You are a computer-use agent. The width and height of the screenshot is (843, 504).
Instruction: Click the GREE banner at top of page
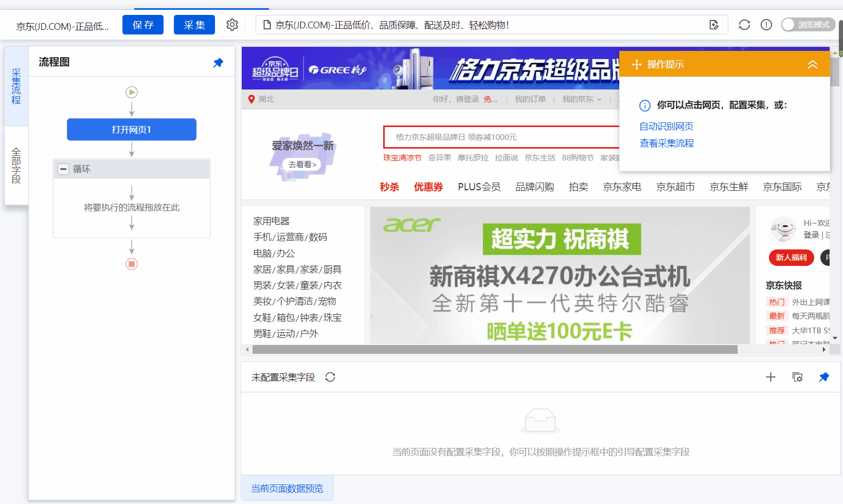point(431,68)
